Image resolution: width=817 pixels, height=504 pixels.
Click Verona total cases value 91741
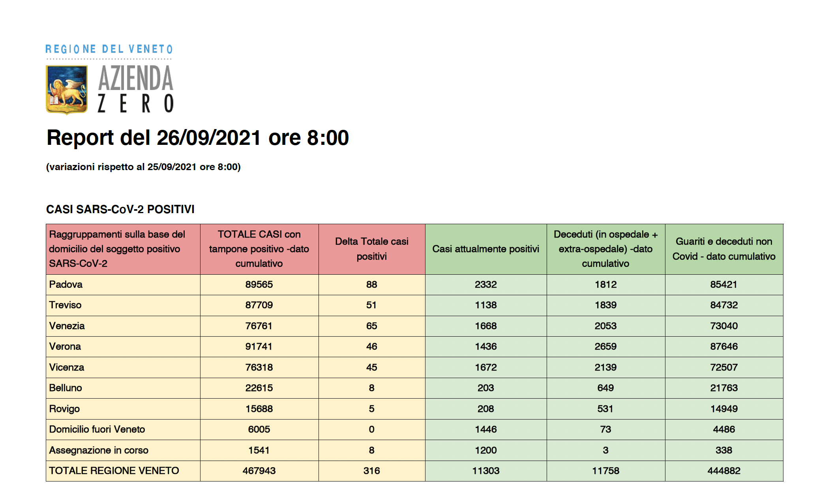coord(259,347)
